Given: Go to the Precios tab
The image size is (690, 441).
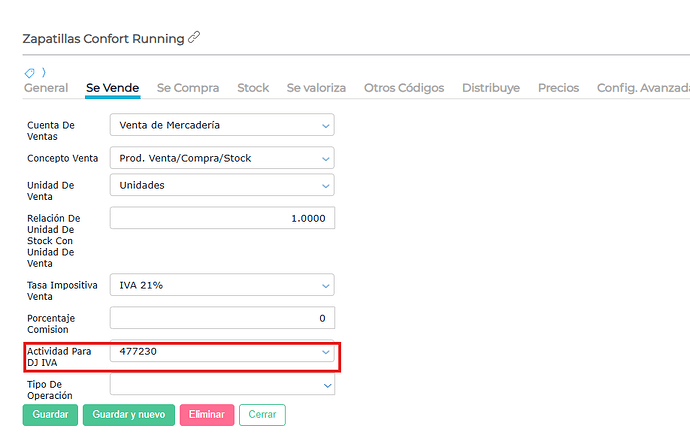Looking at the screenshot, I should tap(558, 88).
